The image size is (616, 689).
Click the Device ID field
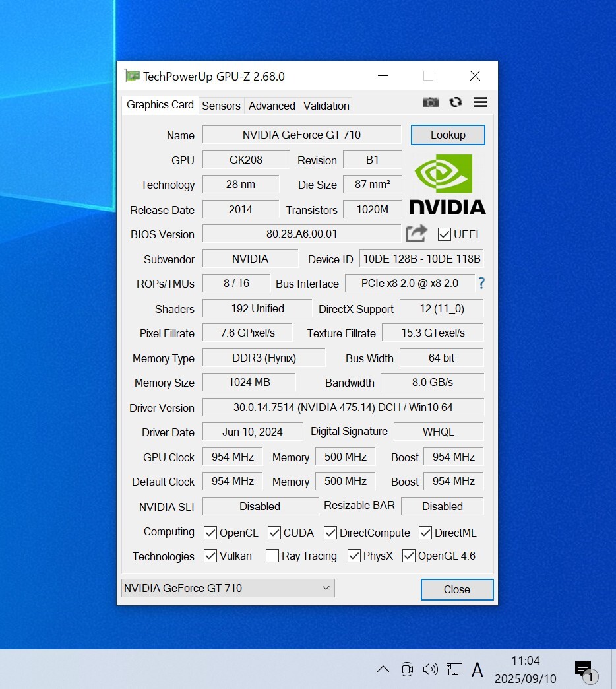[x=421, y=259]
